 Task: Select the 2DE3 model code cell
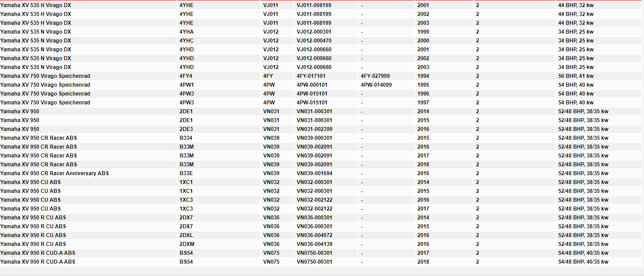coord(186,129)
